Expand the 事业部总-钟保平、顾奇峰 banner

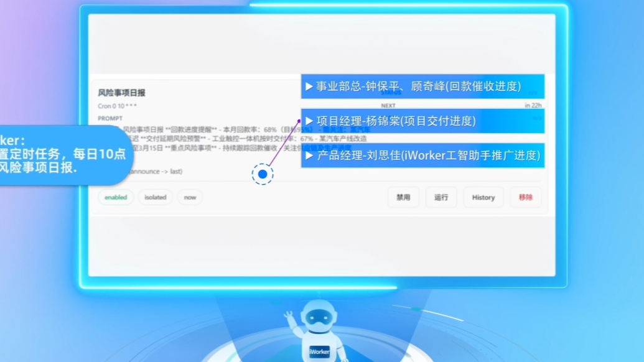click(x=423, y=86)
